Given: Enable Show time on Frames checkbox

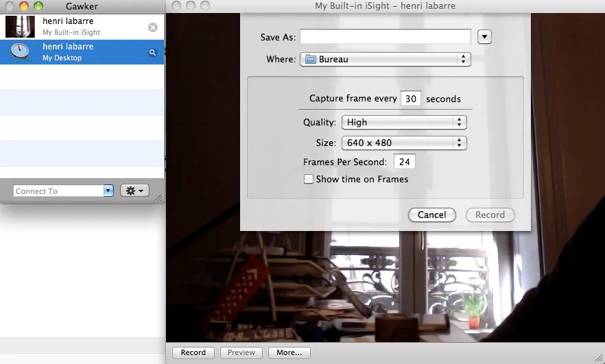Looking at the screenshot, I should [x=309, y=180].
